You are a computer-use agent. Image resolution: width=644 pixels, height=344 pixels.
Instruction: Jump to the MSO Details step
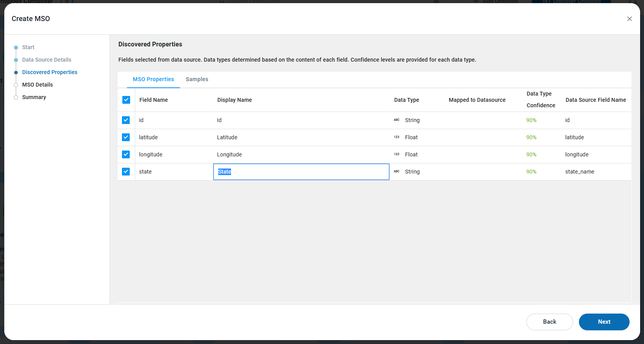[37, 85]
